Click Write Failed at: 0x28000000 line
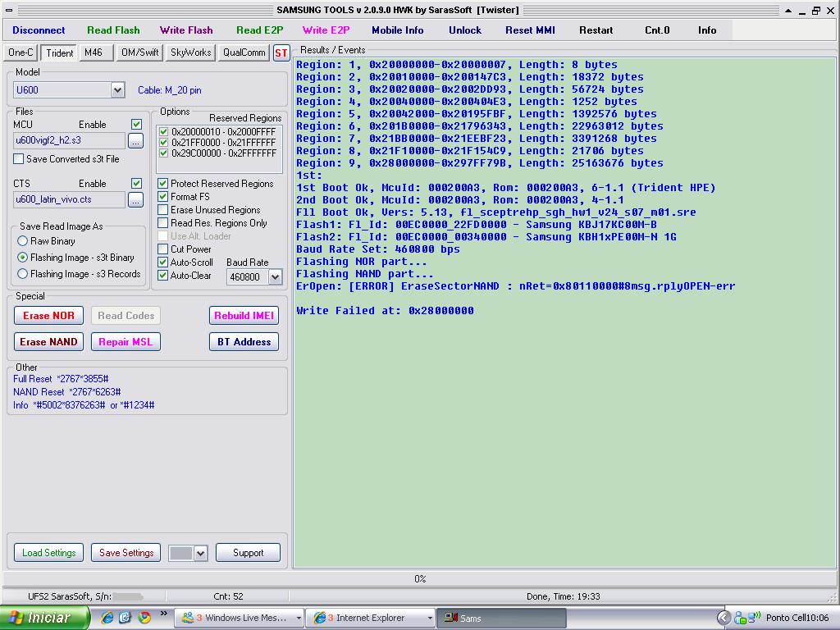This screenshot has width=840, height=630. 385,311
